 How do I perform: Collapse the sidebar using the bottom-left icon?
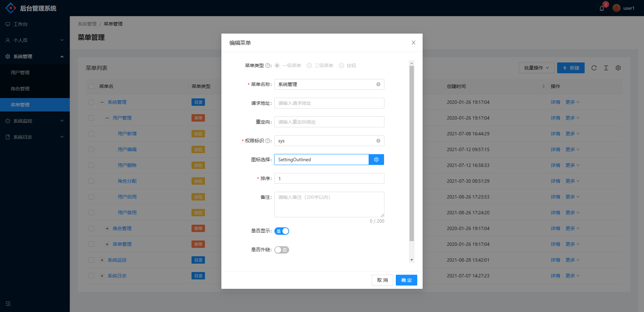pos(8,304)
